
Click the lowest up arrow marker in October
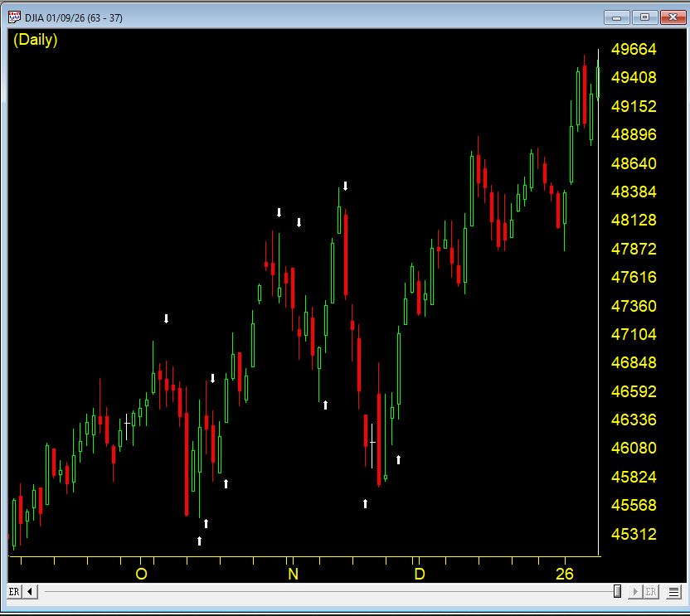pyautogui.click(x=200, y=541)
